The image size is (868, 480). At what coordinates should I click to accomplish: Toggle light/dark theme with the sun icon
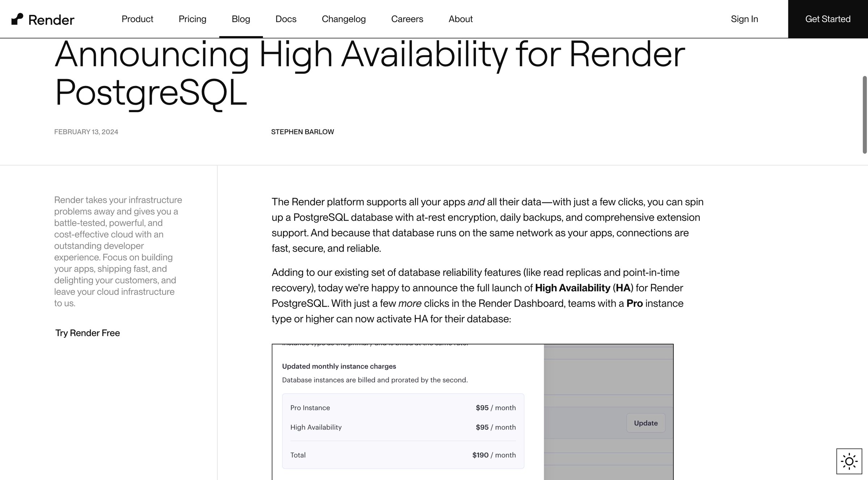tap(849, 461)
